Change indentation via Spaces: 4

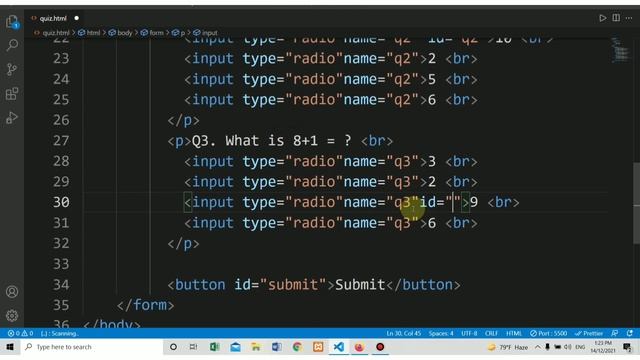(x=441, y=333)
